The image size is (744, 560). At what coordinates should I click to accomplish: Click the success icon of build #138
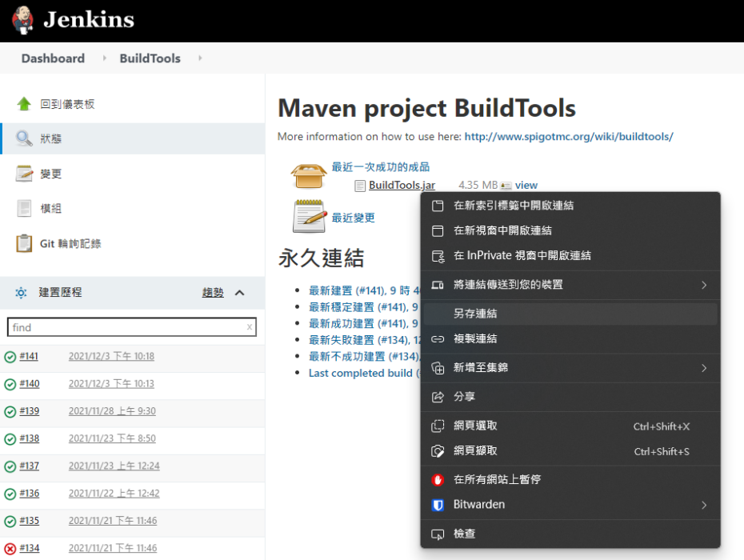(x=10, y=439)
